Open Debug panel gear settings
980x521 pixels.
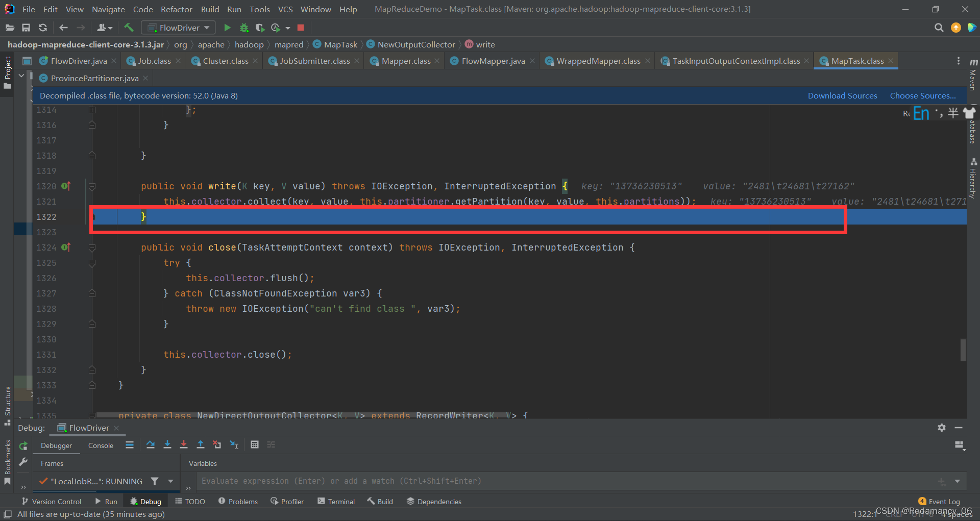point(942,428)
